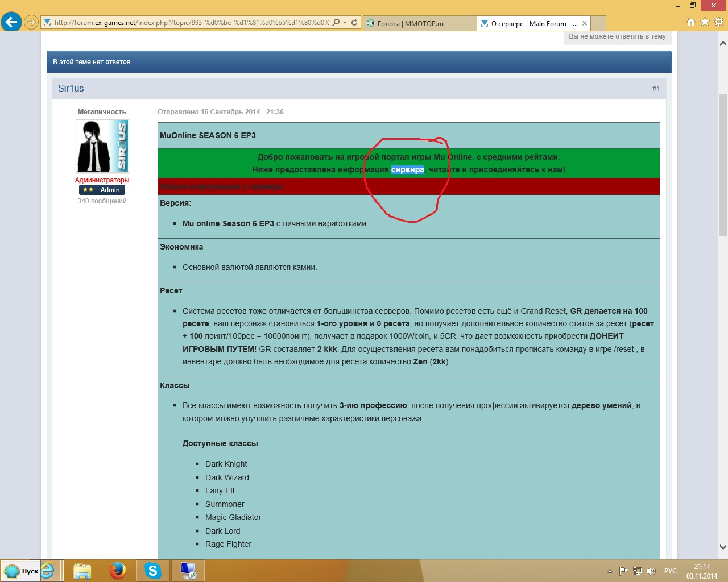Click the Экономика section heading
Image resolution: width=728 pixels, height=582 pixels.
[x=181, y=247]
